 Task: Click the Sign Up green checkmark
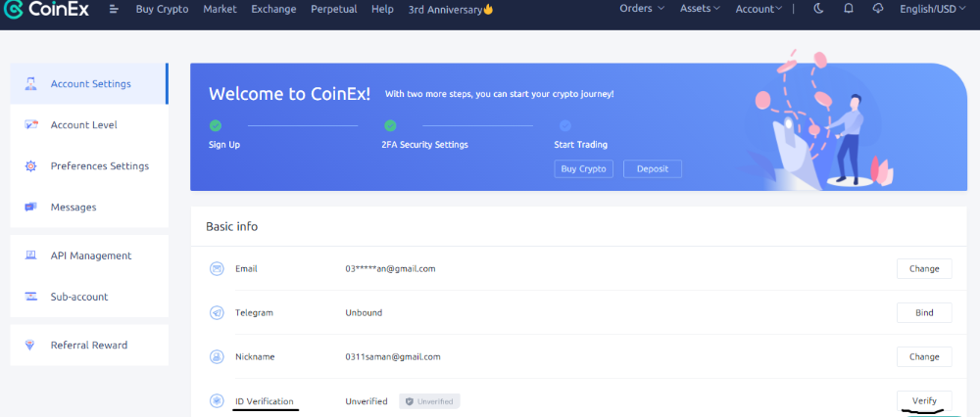click(215, 125)
